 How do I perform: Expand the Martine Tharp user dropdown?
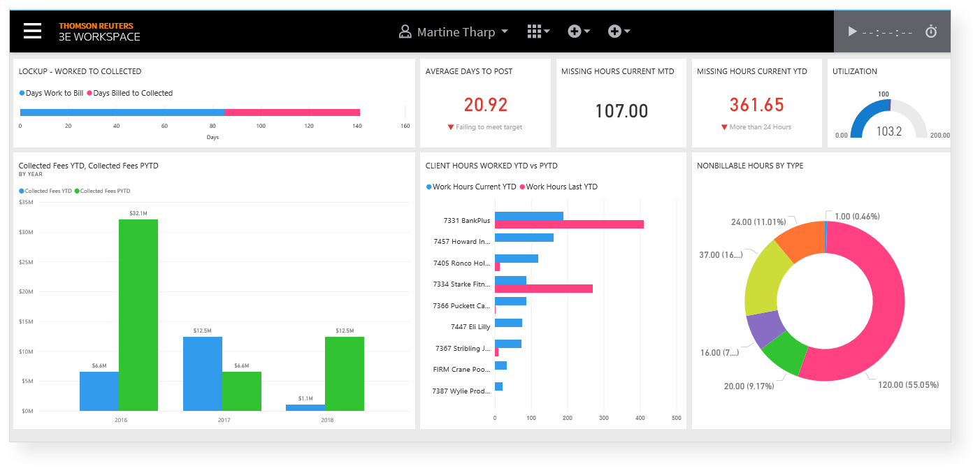(505, 31)
